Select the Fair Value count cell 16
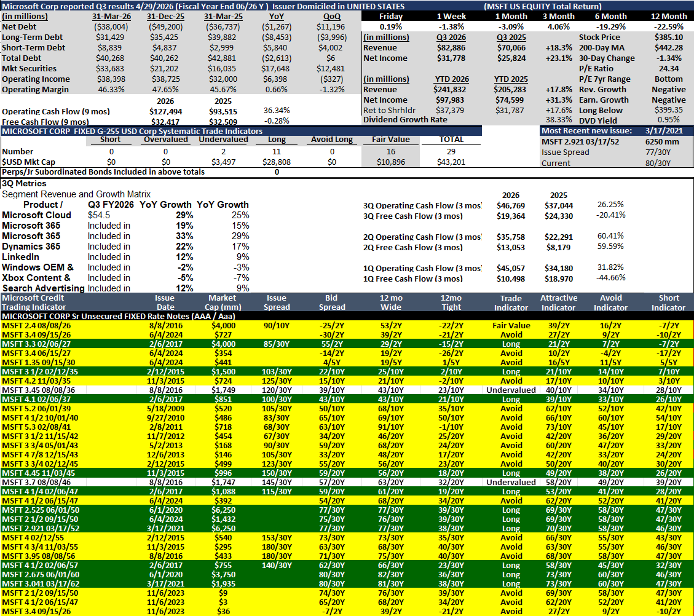The image size is (694, 616). pyautogui.click(x=391, y=151)
